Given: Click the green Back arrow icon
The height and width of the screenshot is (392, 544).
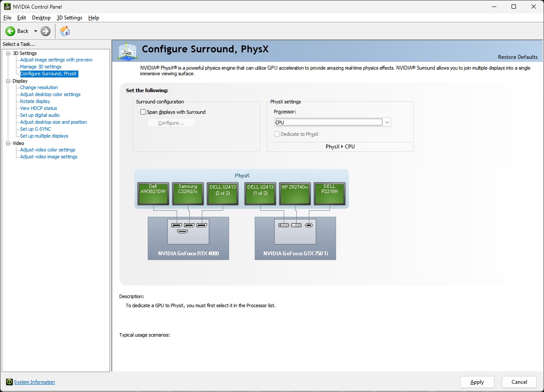Looking at the screenshot, I should pos(10,31).
